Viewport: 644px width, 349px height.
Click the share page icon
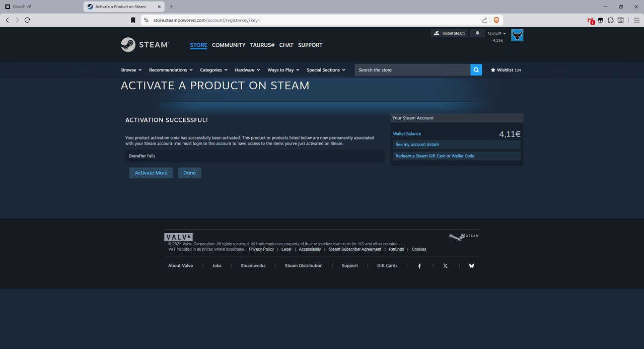click(x=484, y=20)
